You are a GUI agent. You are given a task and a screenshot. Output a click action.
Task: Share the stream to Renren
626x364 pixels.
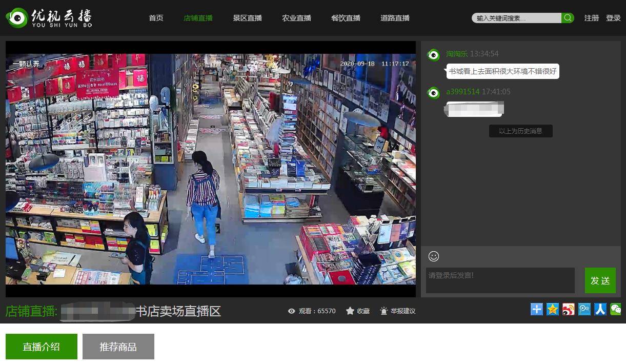(600, 309)
